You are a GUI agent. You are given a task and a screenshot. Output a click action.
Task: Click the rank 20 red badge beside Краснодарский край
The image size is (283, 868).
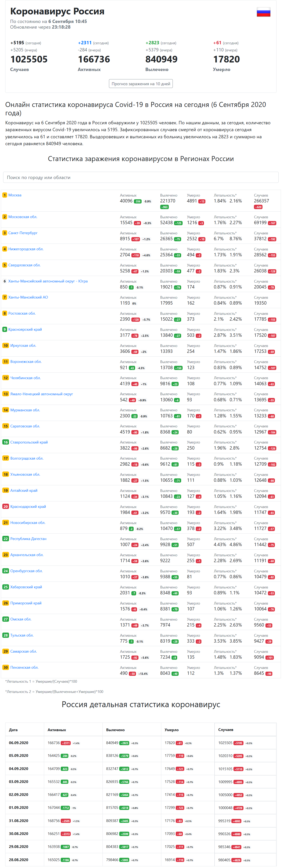pos(5,506)
